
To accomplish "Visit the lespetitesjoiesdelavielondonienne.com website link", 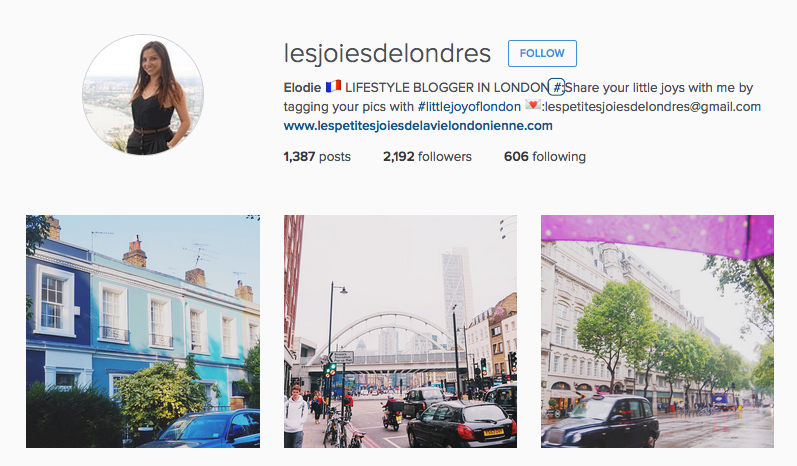I will pyautogui.click(x=418, y=126).
